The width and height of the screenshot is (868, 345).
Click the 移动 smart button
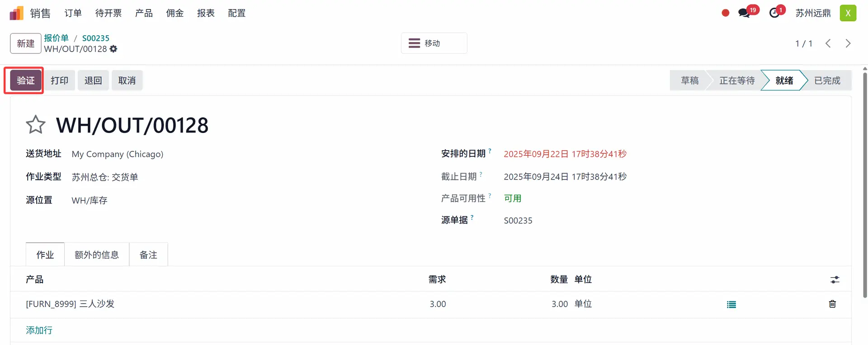[x=434, y=43]
